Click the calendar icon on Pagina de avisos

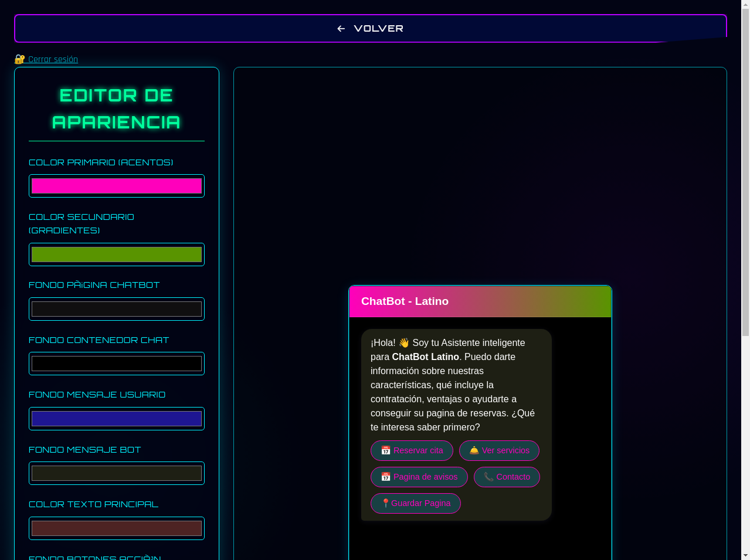[x=386, y=477]
